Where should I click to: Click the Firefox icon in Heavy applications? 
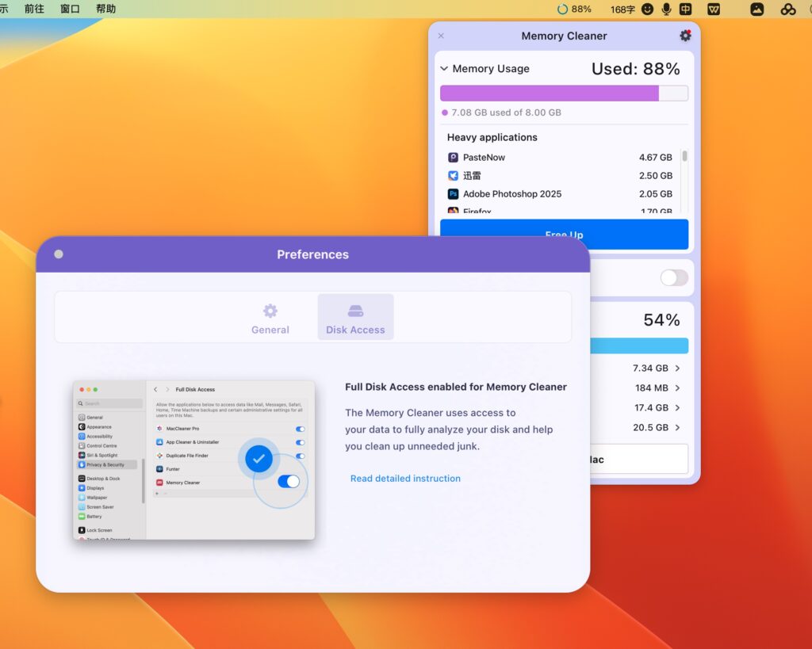coord(453,211)
